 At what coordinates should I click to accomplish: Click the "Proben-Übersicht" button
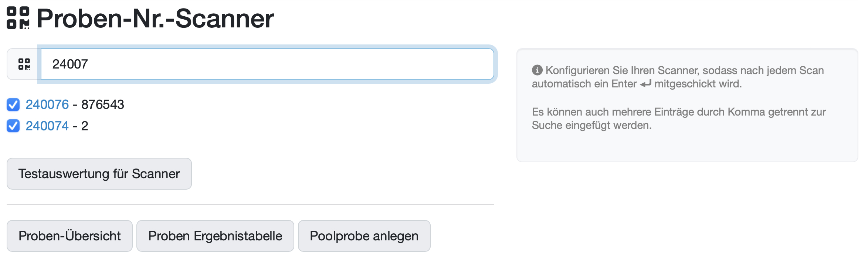point(69,236)
